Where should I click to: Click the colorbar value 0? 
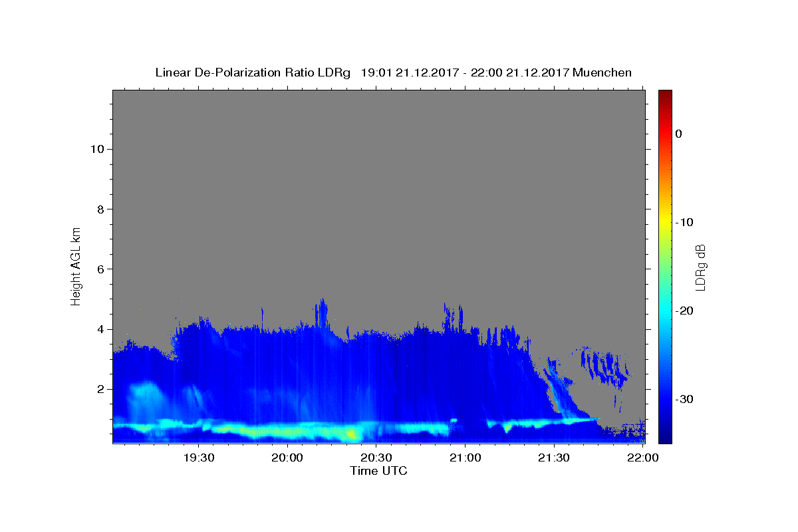click(x=678, y=134)
